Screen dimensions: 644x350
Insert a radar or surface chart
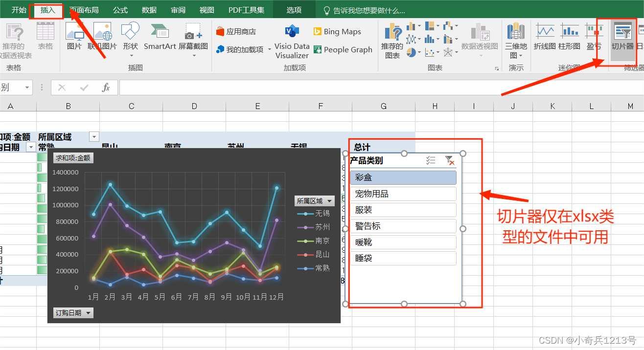[450, 52]
